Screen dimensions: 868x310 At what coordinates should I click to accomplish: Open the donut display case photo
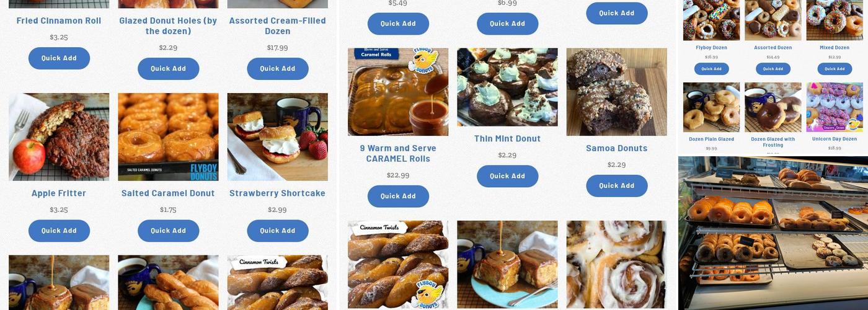click(x=773, y=232)
